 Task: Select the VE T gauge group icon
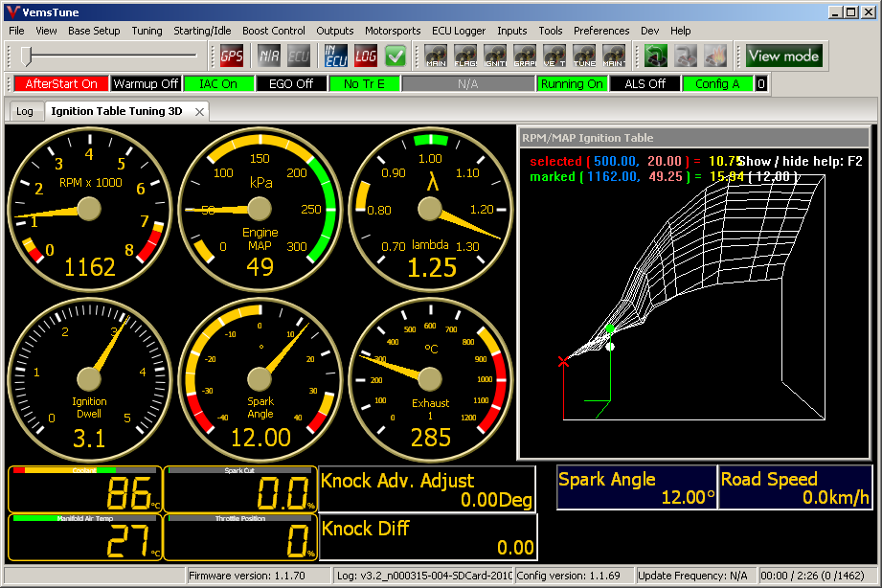click(x=554, y=56)
